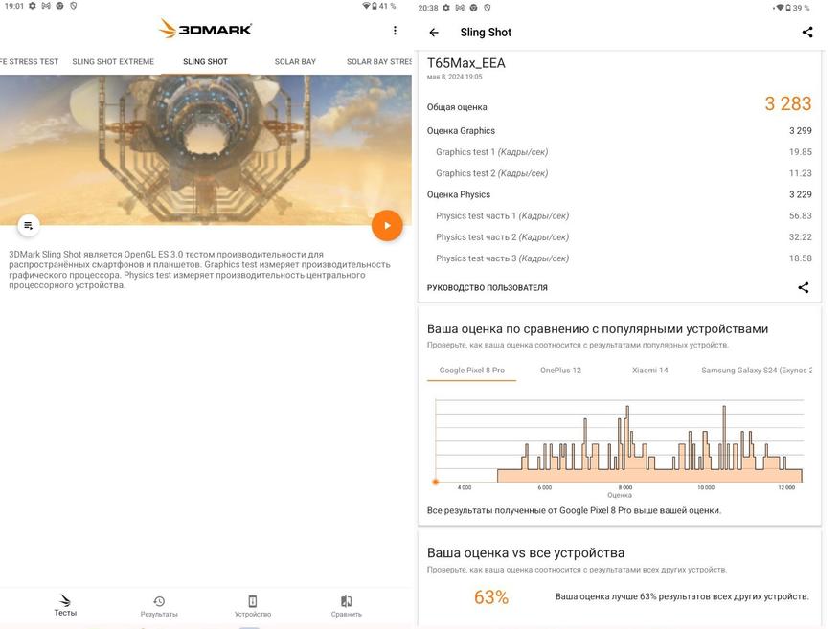Tap device name T65Max_EEA
Viewport: 840px width, 629px height.
[465, 63]
